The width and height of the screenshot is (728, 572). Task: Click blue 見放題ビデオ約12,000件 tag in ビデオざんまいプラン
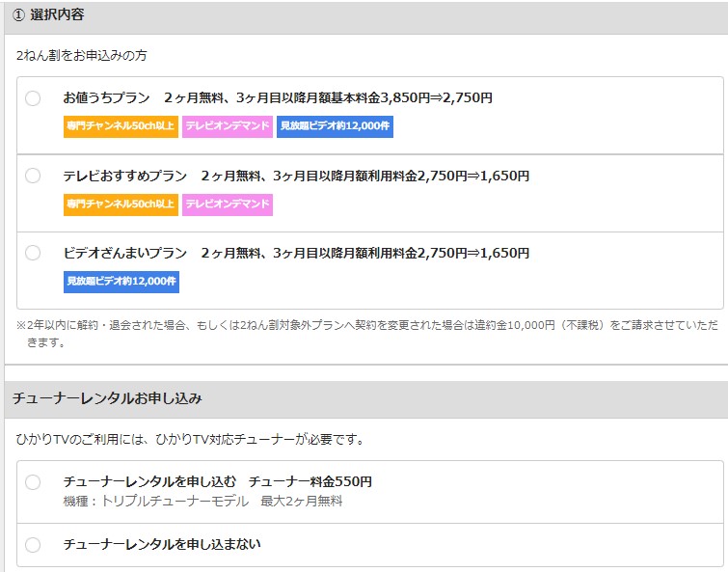pyautogui.click(x=121, y=282)
